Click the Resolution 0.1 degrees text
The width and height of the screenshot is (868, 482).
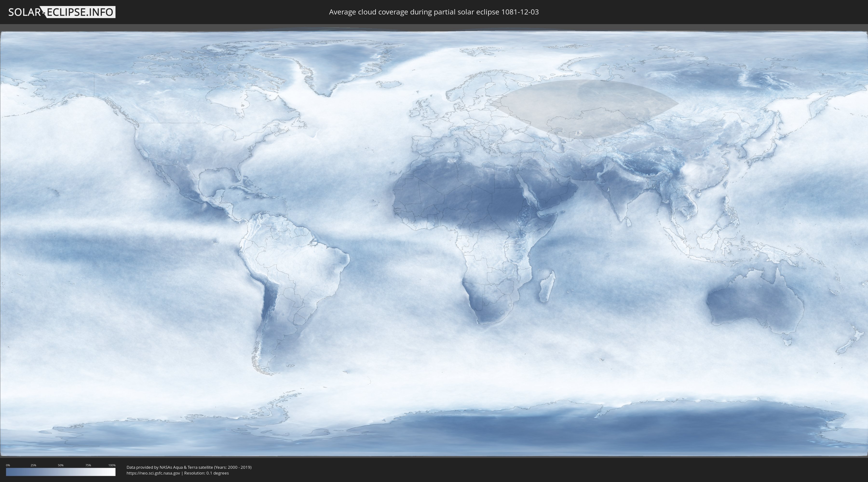(x=206, y=473)
